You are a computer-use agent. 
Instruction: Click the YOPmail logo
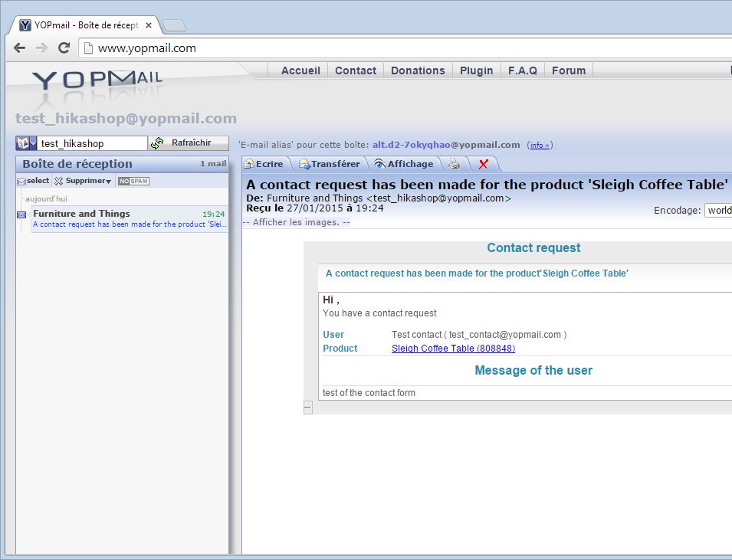[97, 80]
